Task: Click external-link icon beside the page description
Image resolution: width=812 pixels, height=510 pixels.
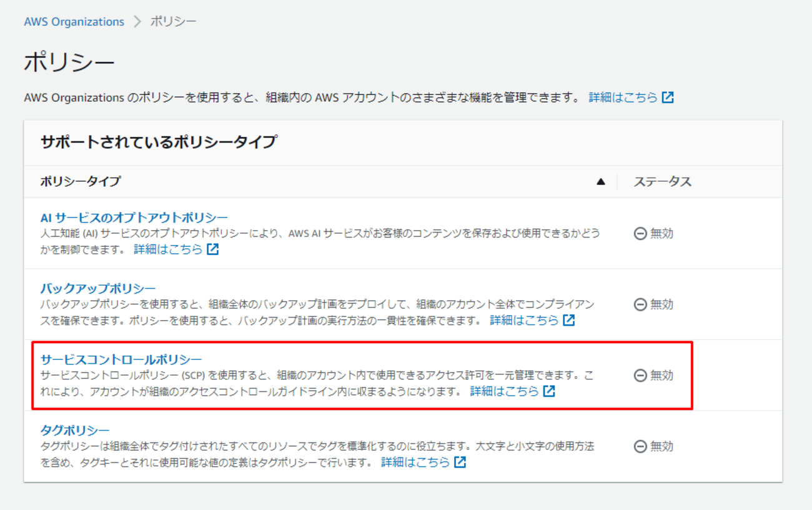Action: [668, 97]
